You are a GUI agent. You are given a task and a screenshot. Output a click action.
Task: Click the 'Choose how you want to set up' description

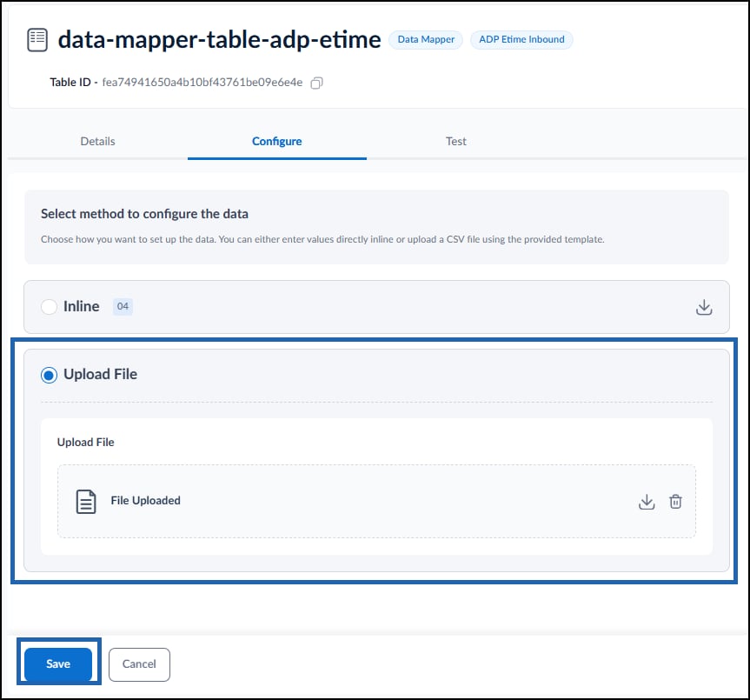click(x=322, y=239)
